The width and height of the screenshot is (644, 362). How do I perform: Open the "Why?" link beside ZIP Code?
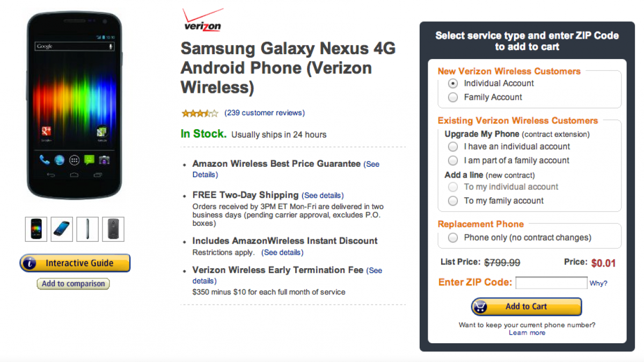pos(598,283)
